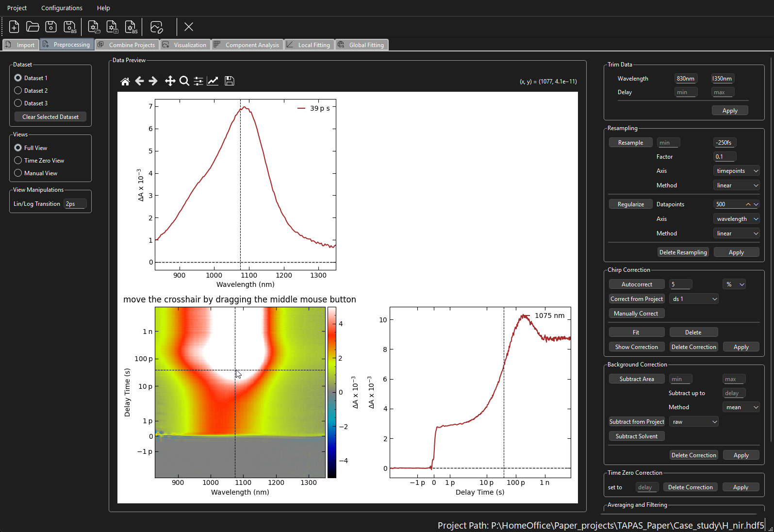Image resolution: width=774 pixels, height=532 pixels.
Task: Open the Resample Axis dropdown showing timepoints
Action: pos(737,171)
